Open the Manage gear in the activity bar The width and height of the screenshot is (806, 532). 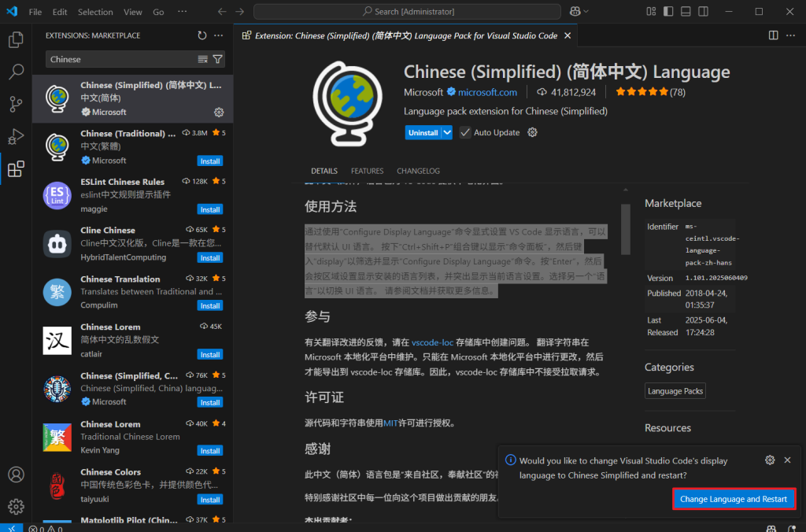click(x=16, y=507)
